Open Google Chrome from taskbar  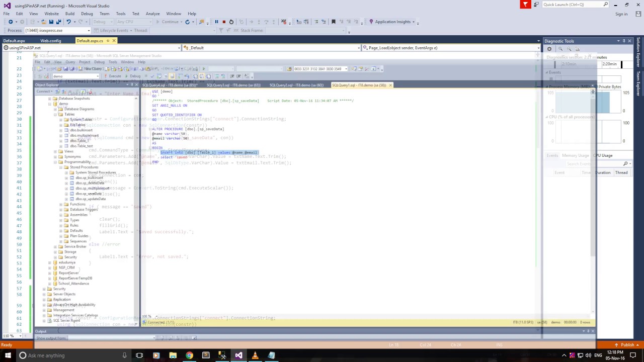click(189, 355)
